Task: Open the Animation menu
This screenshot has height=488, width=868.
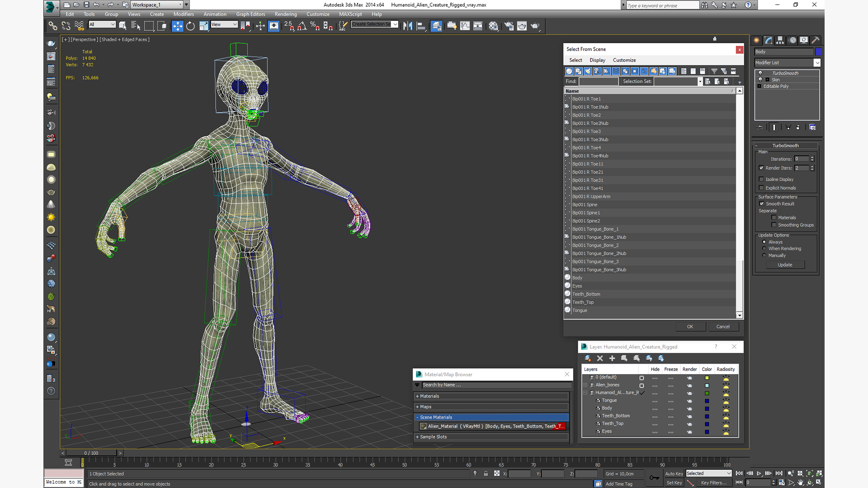Action: pos(215,14)
